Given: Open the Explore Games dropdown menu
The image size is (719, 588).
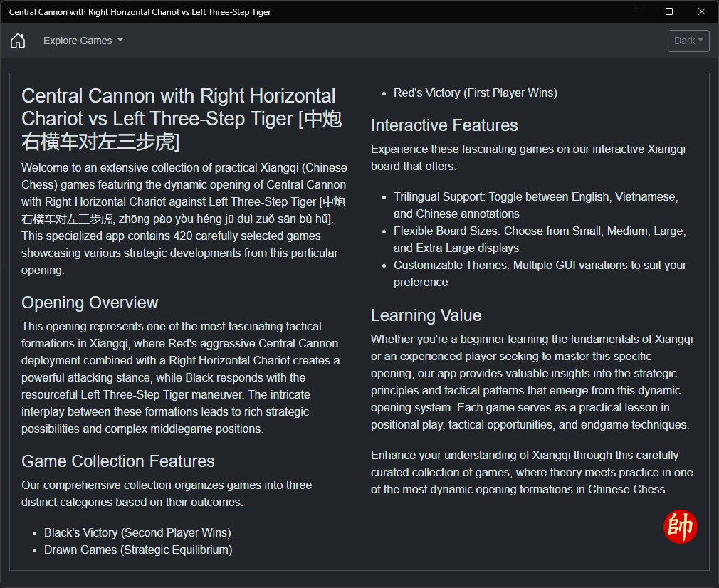Looking at the screenshot, I should coord(83,41).
